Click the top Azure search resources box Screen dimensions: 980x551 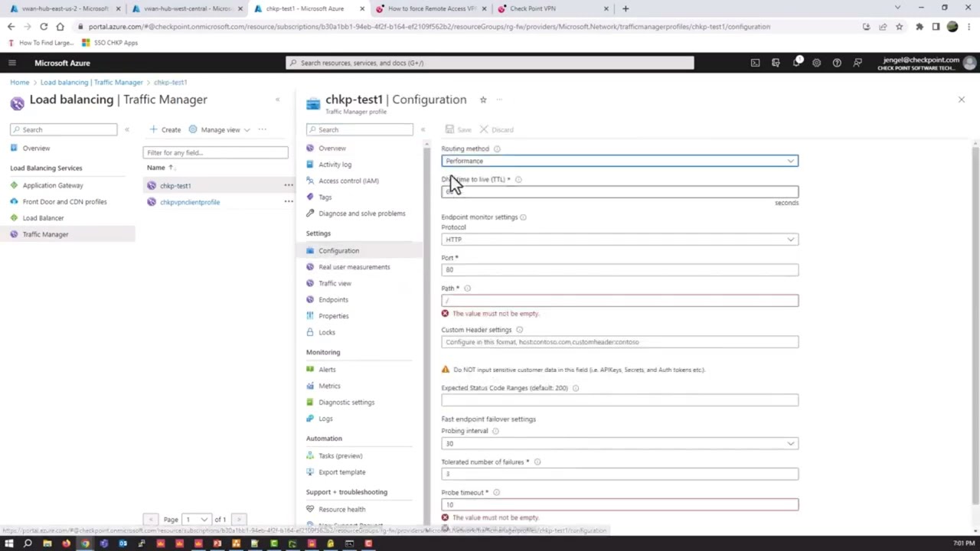point(490,63)
